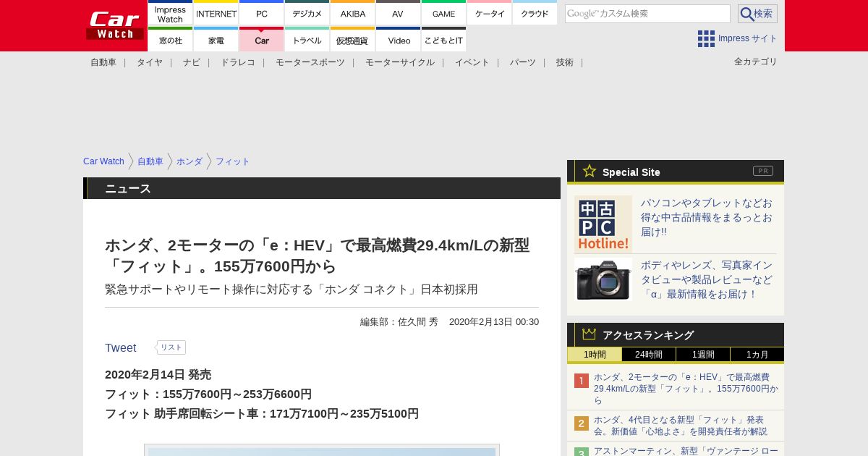
Task: Open the モータースポーツ category menu
Action: (x=310, y=62)
